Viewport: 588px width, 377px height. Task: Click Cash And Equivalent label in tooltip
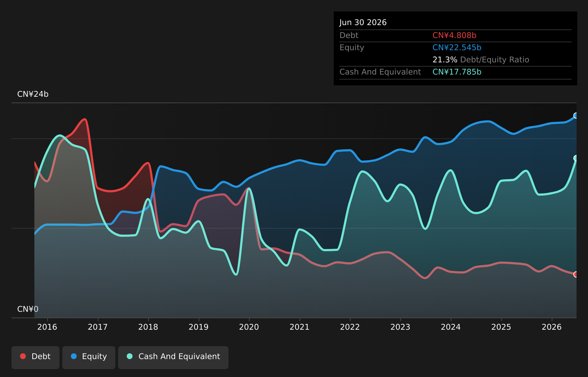click(380, 72)
